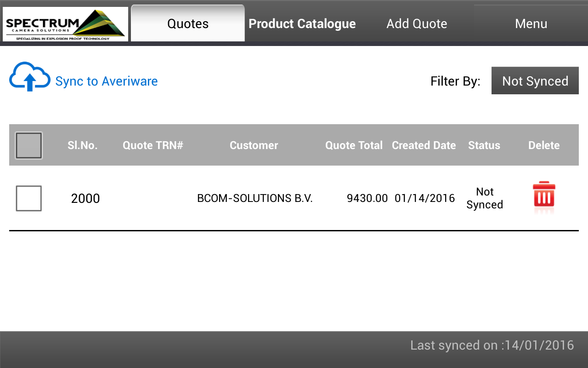This screenshot has height=368, width=588.
Task: Click the Quote Total column header
Action: [x=354, y=145]
